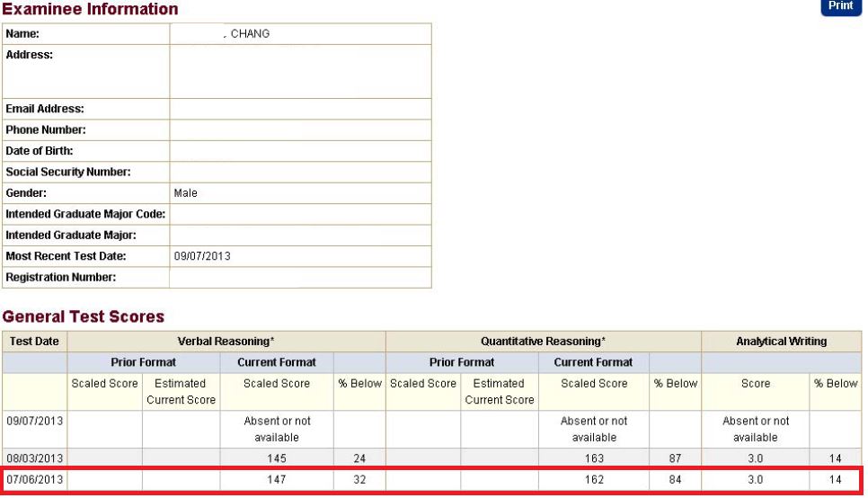Click Current Format under Quantitative Reasoning
The image size is (868, 498).
click(x=593, y=363)
